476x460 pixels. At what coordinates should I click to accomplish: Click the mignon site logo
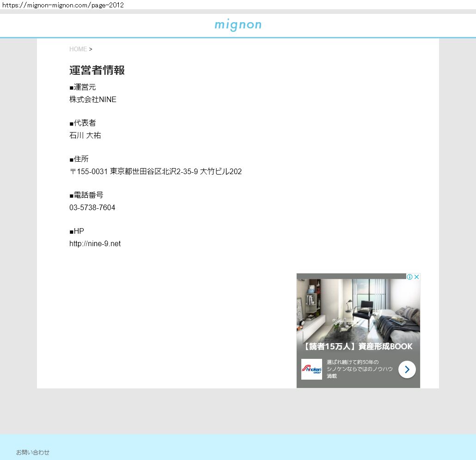(238, 25)
